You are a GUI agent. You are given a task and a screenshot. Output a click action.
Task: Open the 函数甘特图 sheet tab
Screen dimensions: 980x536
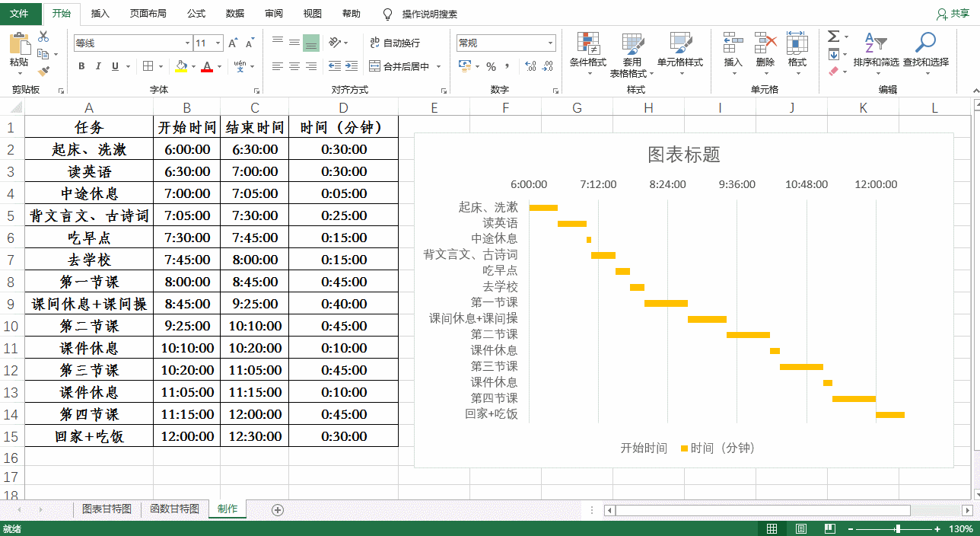click(174, 509)
